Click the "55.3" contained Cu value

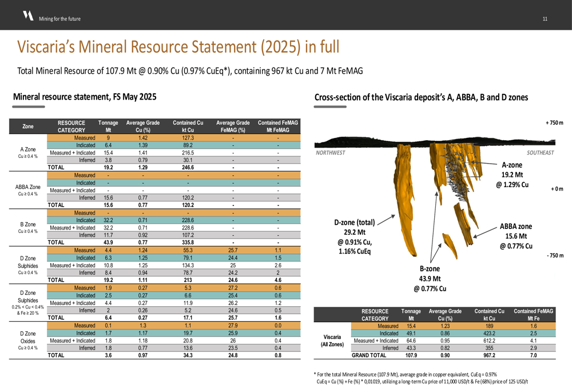point(188,251)
